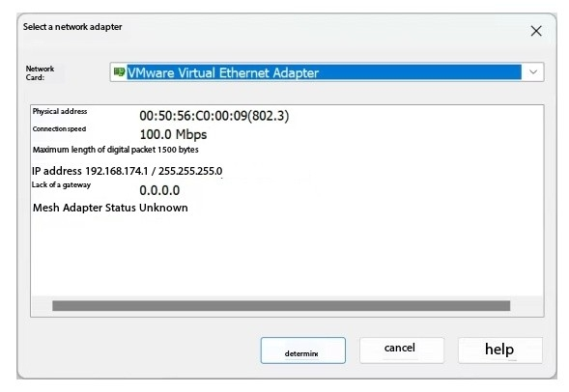The image size is (569, 392).
Task: Select the 100.0 Mbps speed value
Action: pos(173,134)
